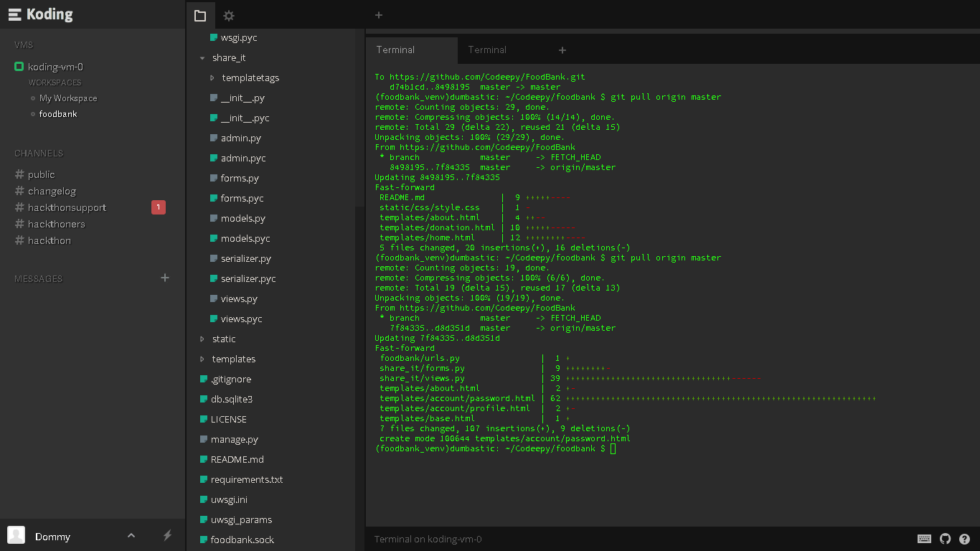This screenshot has height=551, width=980.
Task: Open the settings gear tab
Action: (x=229, y=15)
